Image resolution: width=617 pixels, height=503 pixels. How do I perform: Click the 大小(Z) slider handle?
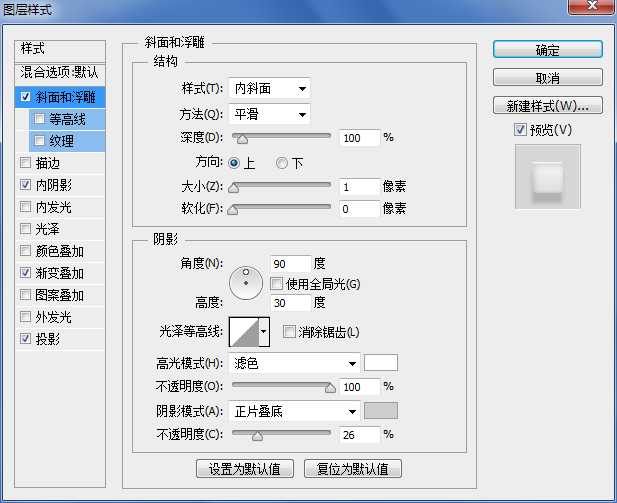(234, 188)
